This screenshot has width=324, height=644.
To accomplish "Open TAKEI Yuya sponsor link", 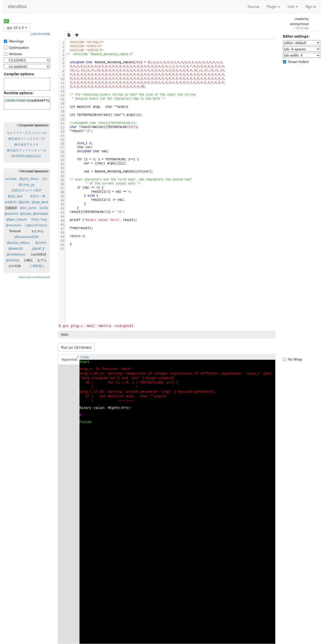I will (39, 220).
